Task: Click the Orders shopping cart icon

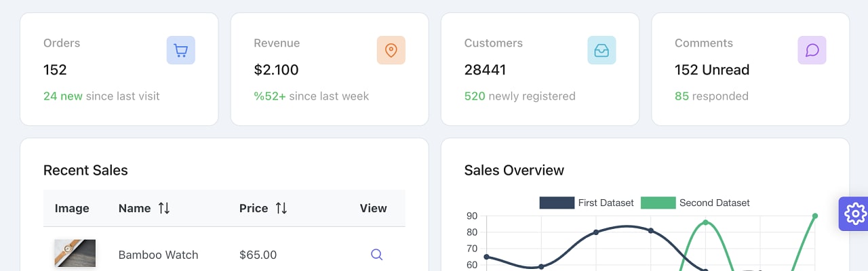Action: [x=180, y=50]
